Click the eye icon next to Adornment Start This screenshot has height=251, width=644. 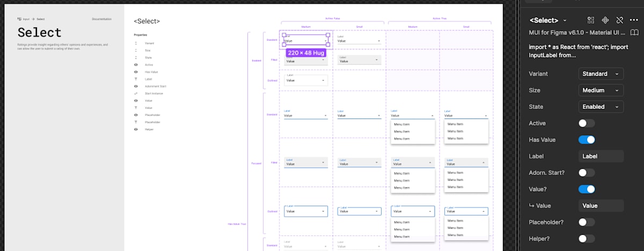point(136,86)
